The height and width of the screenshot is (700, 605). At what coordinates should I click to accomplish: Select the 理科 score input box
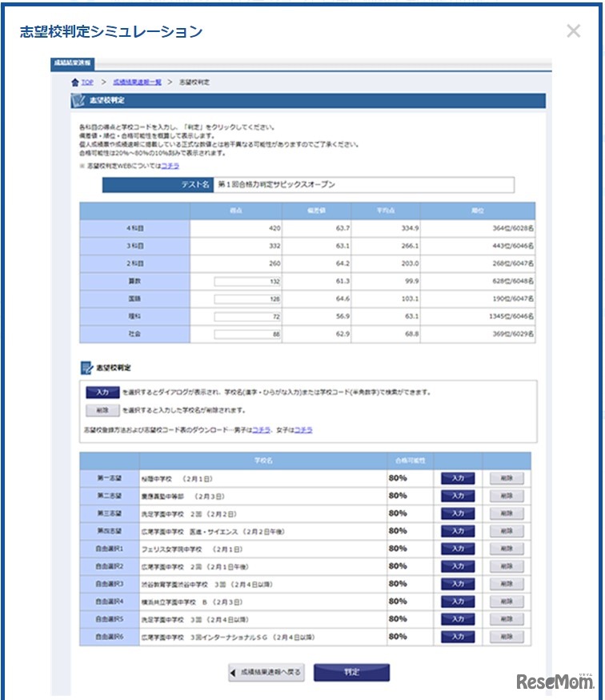point(246,317)
